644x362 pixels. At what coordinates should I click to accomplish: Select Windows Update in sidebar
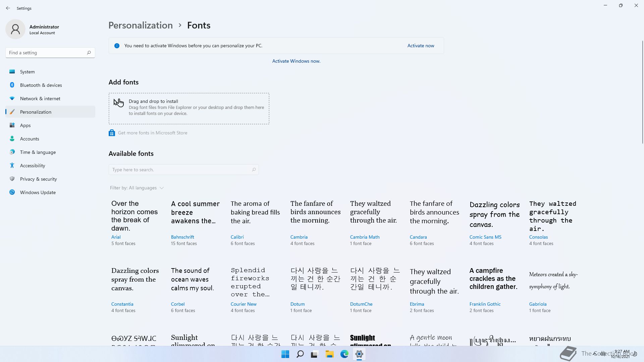coord(50,192)
